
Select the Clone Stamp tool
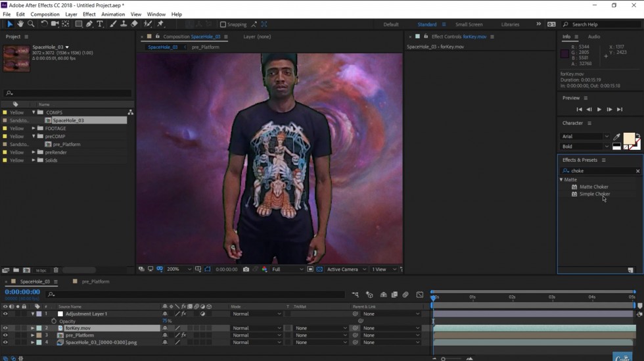(124, 24)
